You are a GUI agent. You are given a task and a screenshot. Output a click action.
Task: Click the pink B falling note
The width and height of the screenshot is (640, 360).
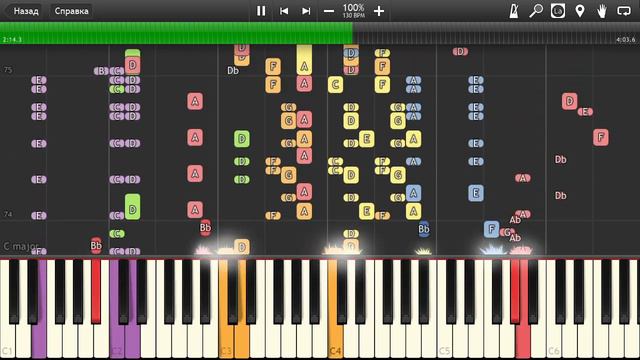click(x=101, y=71)
